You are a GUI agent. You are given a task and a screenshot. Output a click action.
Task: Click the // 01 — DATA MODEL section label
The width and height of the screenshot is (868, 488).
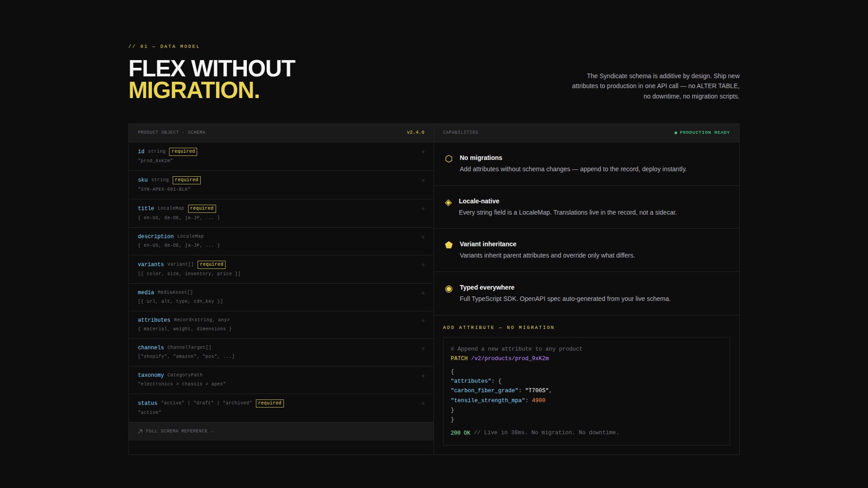click(x=164, y=47)
